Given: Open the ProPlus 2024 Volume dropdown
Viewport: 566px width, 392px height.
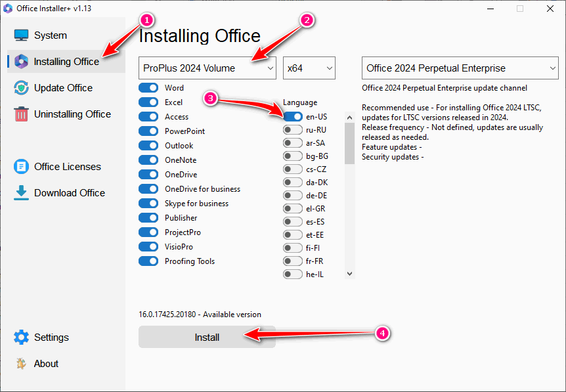Looking at the screenshot, I should pos(207,68).
